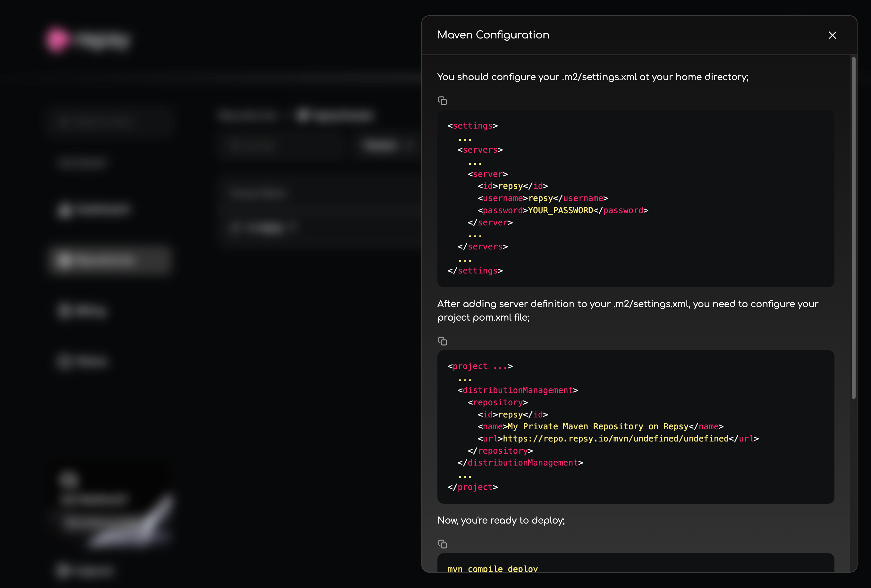Click the mvn compile deploy command text
The image size is (871, 588).
[492, 568]
